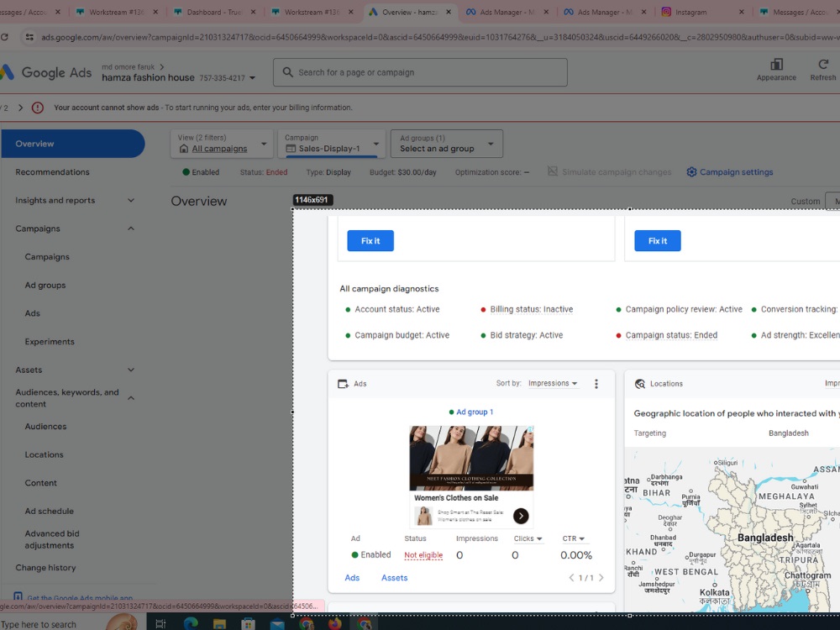The height and width of the screenshot is (630, 840).
Task: Open Firefox from the taskbar
Action: point(335,623)
